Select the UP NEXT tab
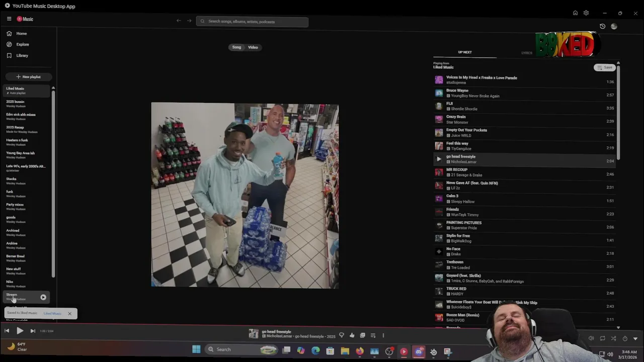Image resolution: width=644 pixels, height=362 pixels. pyautogui.click(x=465, y=52)
